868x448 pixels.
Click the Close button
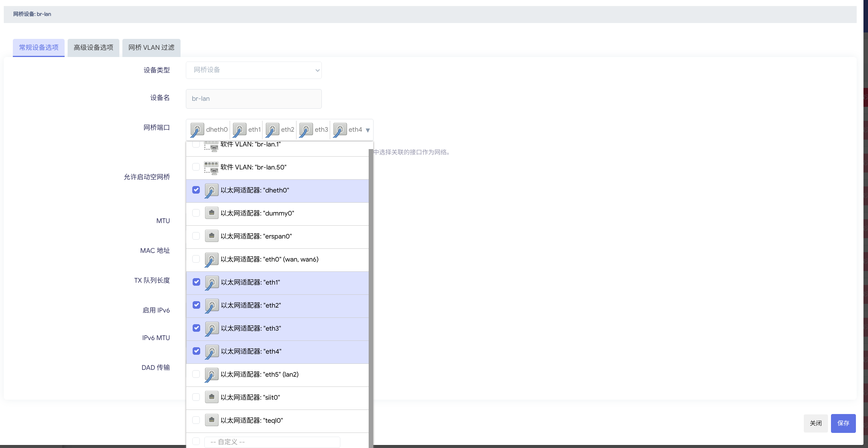(815, 423)
